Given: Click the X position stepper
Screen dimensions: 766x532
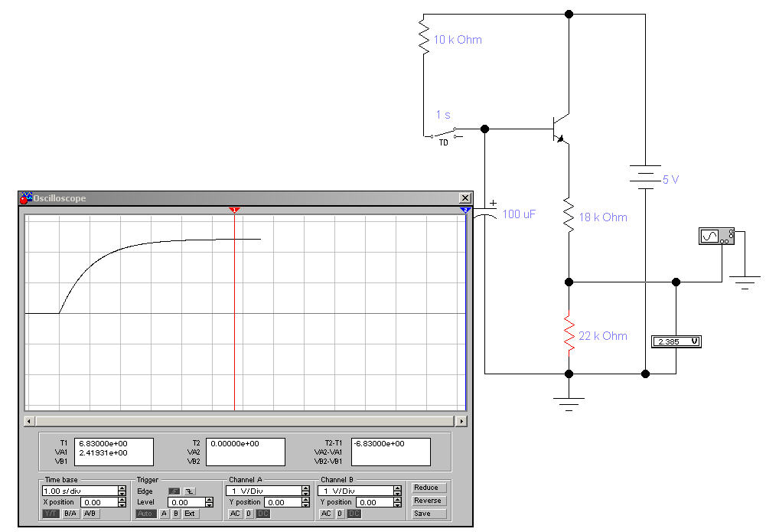Looking at the screenshot, I should click(122, 502).
